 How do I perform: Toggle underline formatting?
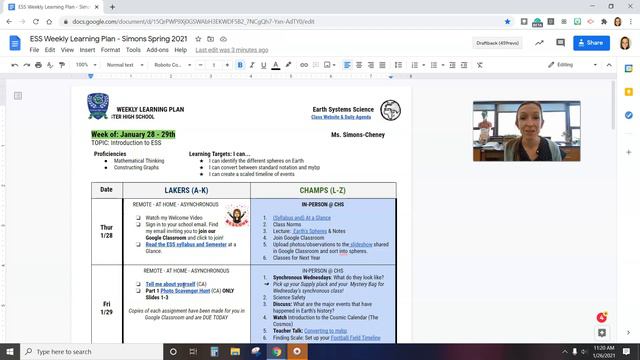point(264,65)
